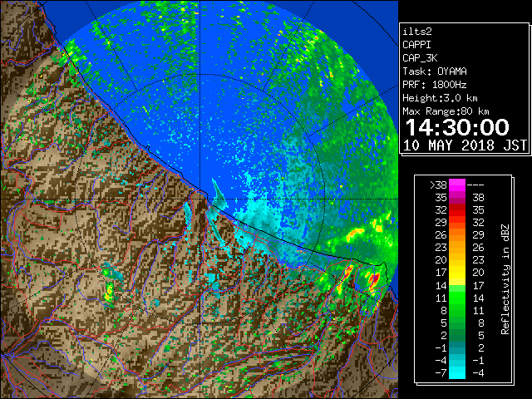Click the 'CAP_3K' line
The height and width of the screenshot is (399, 532).
click(420, 58)
